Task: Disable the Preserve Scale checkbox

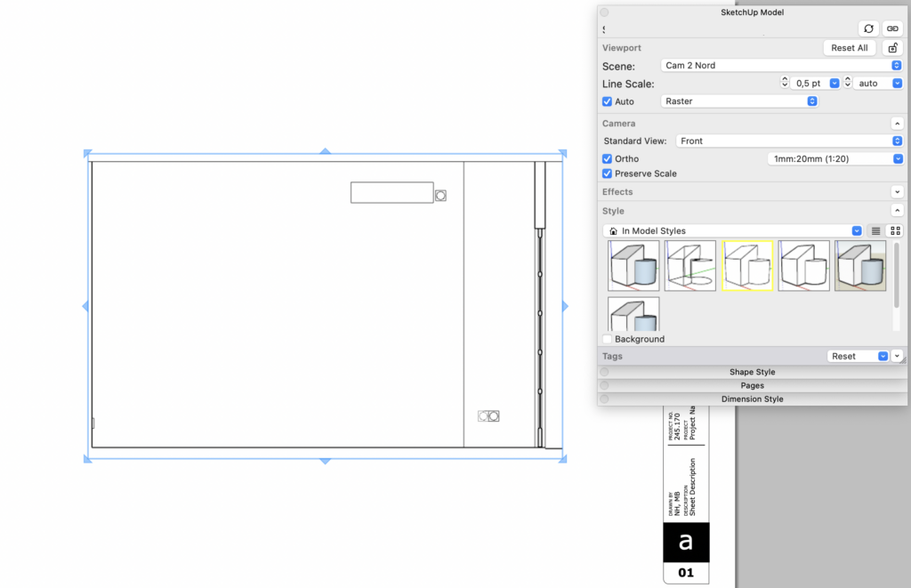Action: tap(607, 173)
